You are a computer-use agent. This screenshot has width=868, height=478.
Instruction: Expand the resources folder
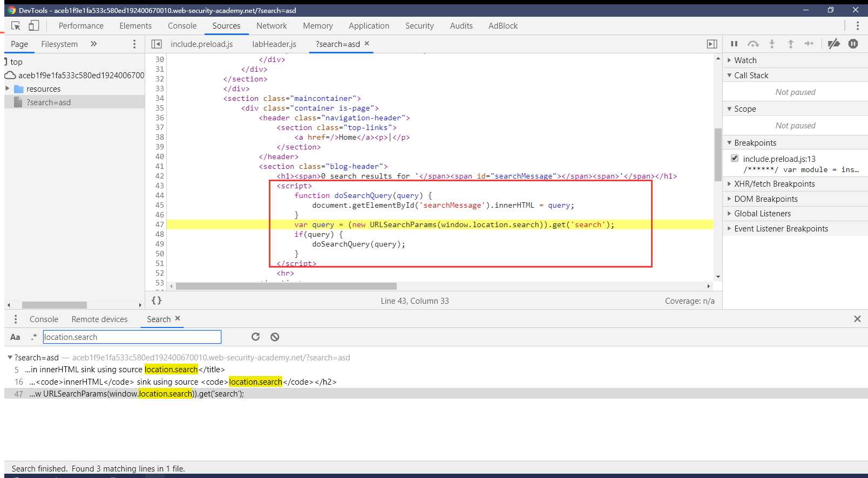(x=8, y=88)
